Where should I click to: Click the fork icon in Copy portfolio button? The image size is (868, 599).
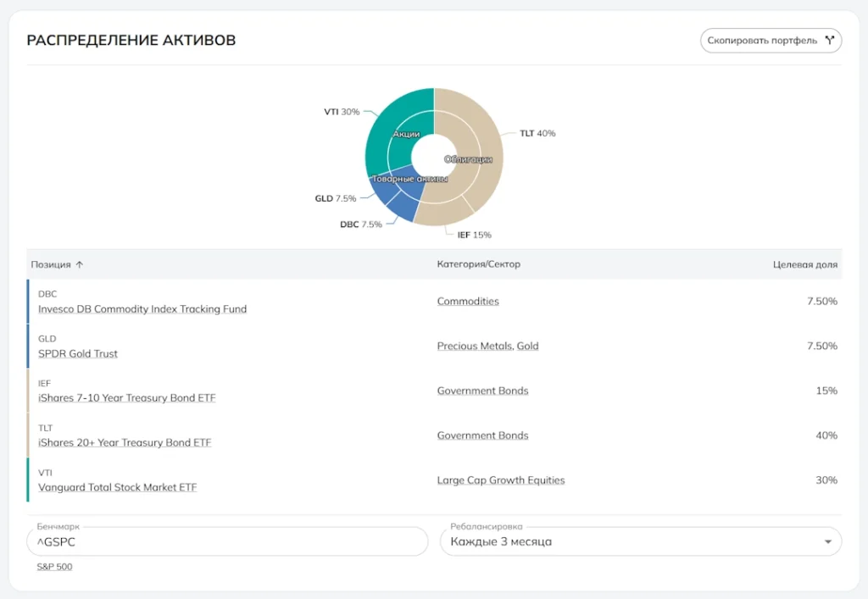[829, 41]
